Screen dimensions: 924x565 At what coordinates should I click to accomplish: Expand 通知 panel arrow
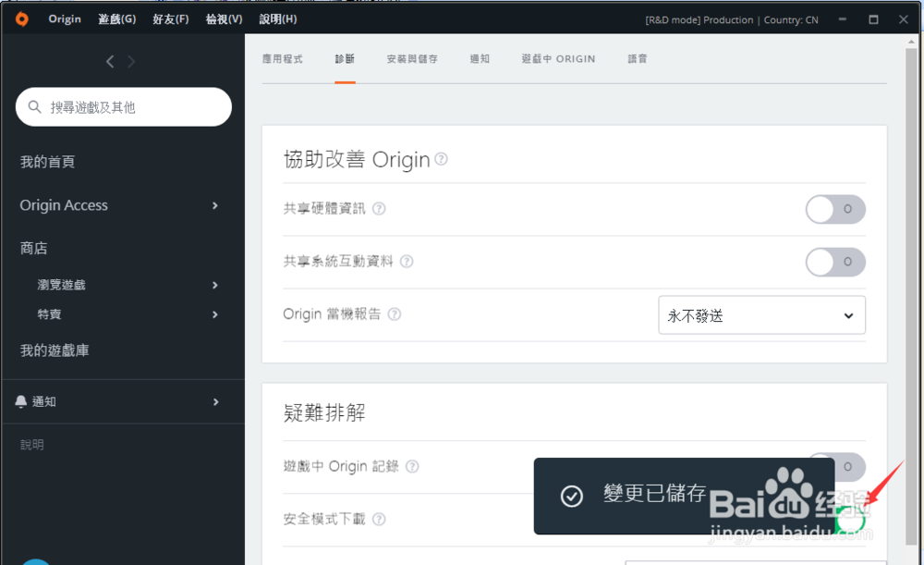pos(215,401)
